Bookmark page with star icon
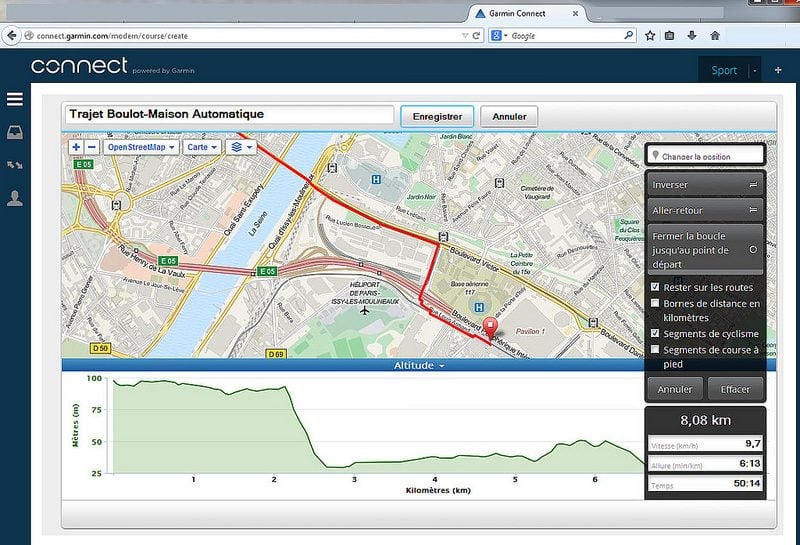Screen dimensions: 800x545 tap(649, 36)
